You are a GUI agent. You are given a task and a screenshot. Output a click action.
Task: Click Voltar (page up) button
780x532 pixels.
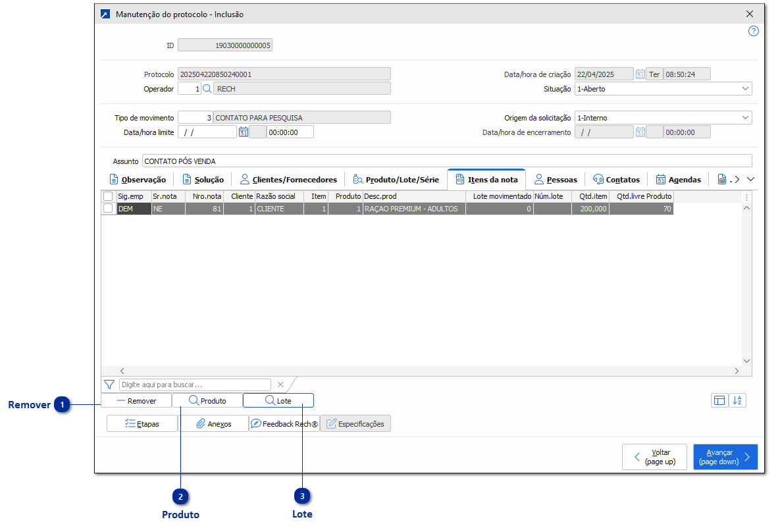pyautogui.click(x=654, y=457)
